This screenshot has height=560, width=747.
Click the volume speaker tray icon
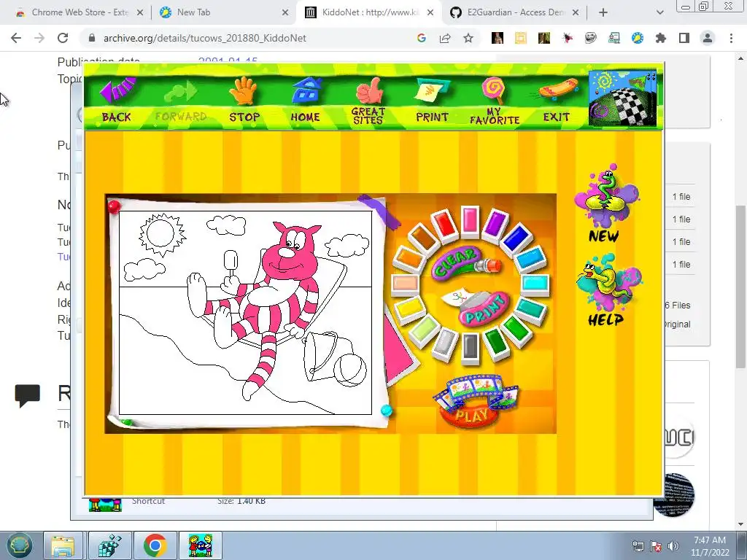673,546
